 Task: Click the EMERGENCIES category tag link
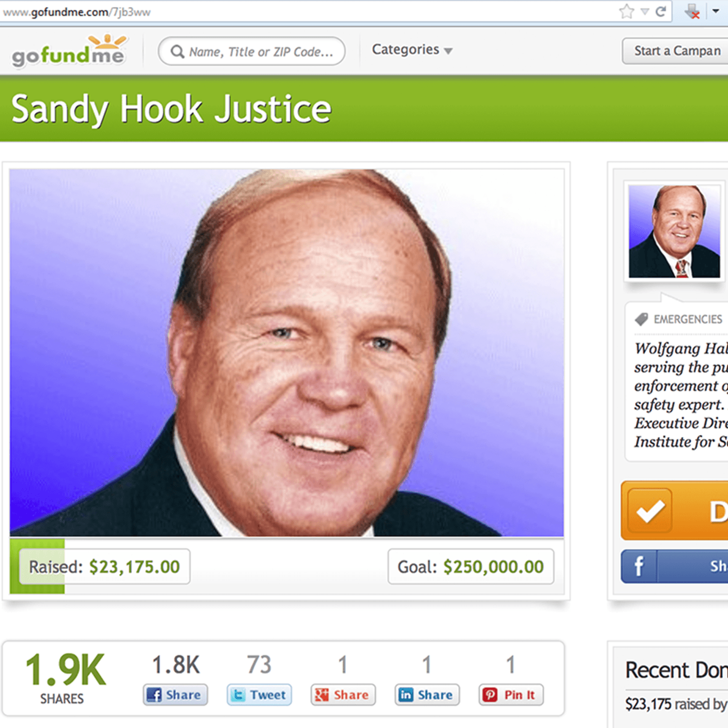coord(688,319)
